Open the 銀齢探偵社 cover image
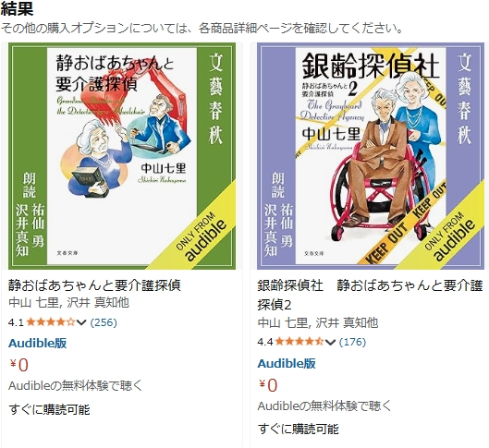489x448 pixels. pyautogui.click(x=371, y=156)
